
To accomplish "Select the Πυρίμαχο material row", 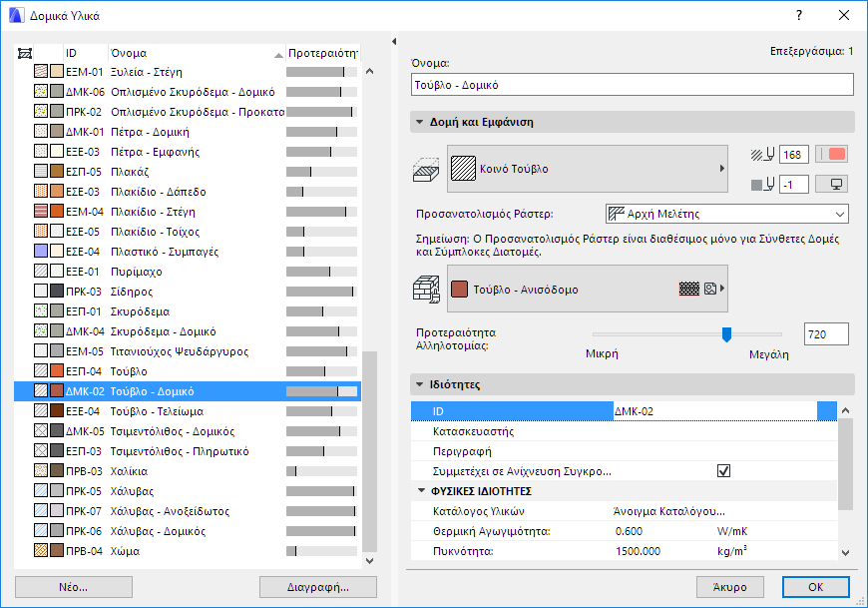I will tap(188, 272).
